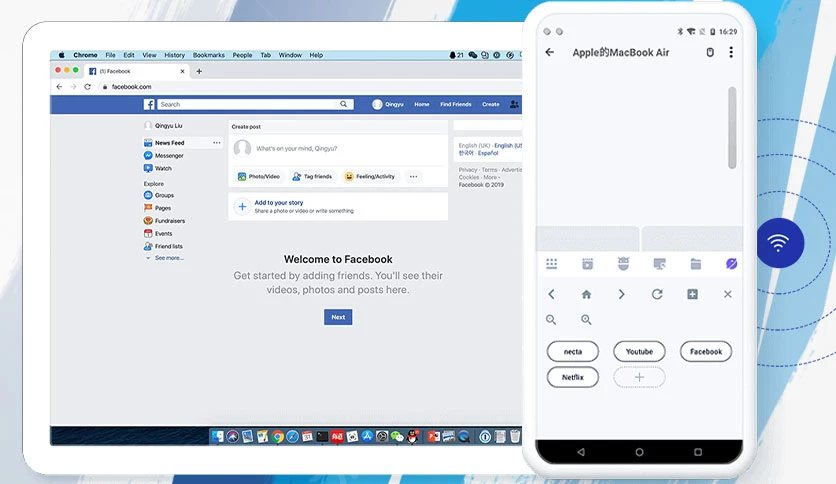Select the Facebook browser tab
The height and width of the screenshot is (484, 836).
point(137,71)
